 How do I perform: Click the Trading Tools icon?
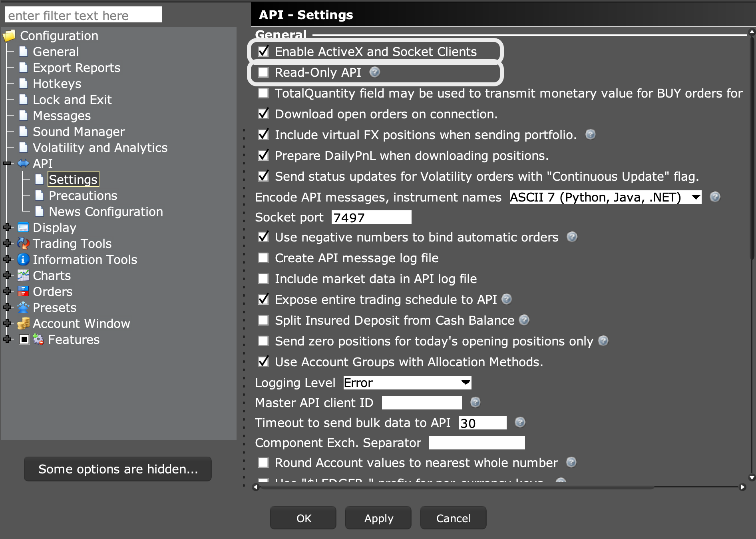point(24,244)
